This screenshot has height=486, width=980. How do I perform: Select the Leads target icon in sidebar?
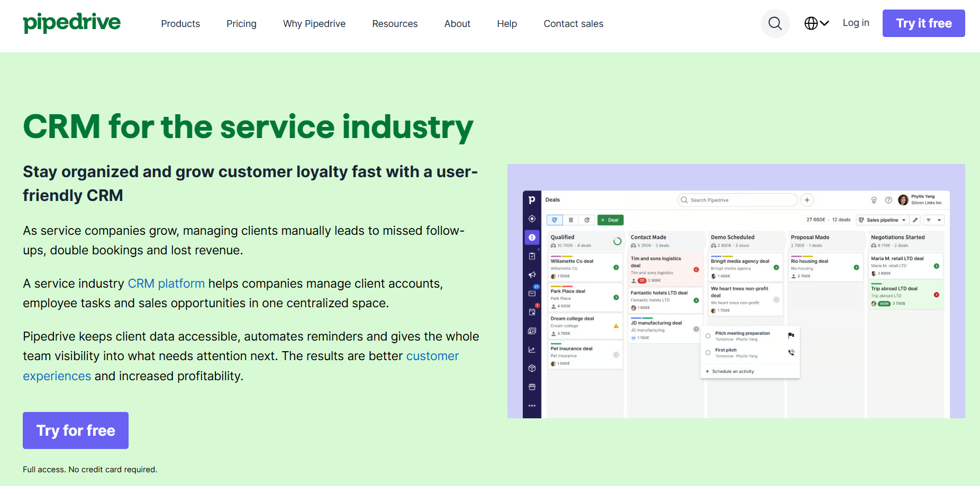click(532, 218)
